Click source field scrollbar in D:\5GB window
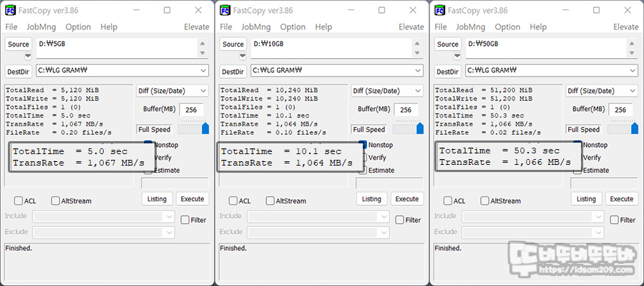The width and height of the screenshot is (644, 286). tap(203, 48)
